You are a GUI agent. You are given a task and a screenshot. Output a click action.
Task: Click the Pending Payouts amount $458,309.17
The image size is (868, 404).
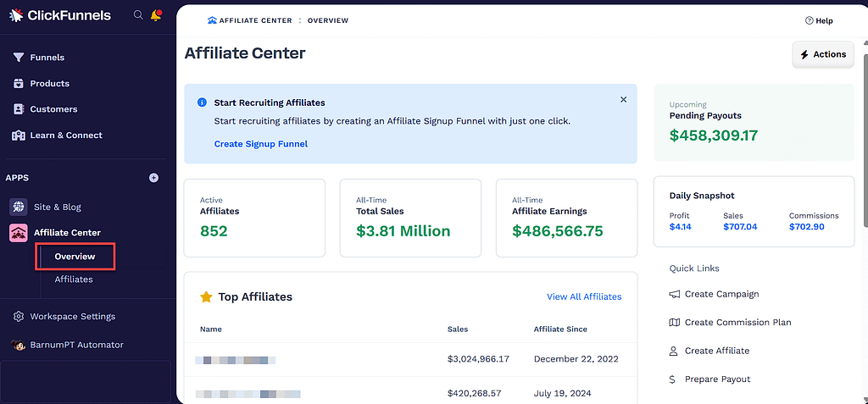714,136
